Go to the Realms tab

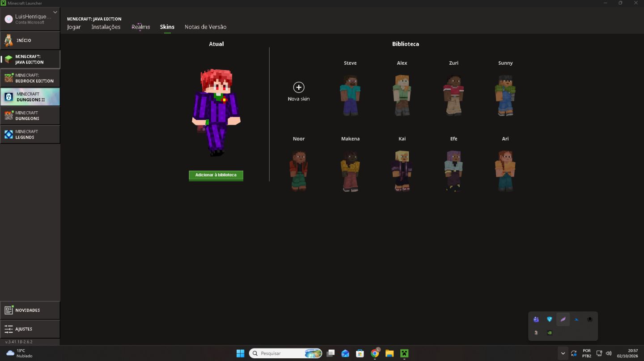pyautogui.click(x=140, y=27)
